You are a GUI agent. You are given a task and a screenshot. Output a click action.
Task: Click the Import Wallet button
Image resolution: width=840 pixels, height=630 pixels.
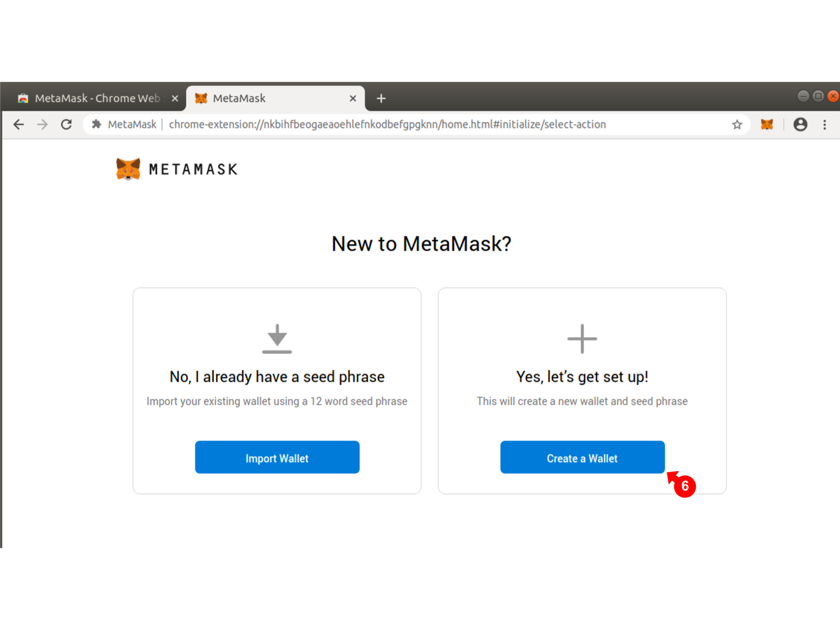point(277,457)
